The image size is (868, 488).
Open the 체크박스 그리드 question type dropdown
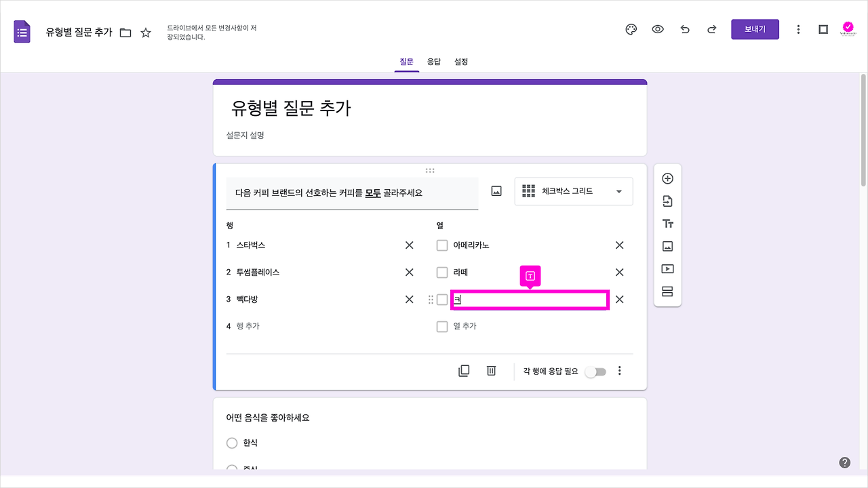(573, 191)
